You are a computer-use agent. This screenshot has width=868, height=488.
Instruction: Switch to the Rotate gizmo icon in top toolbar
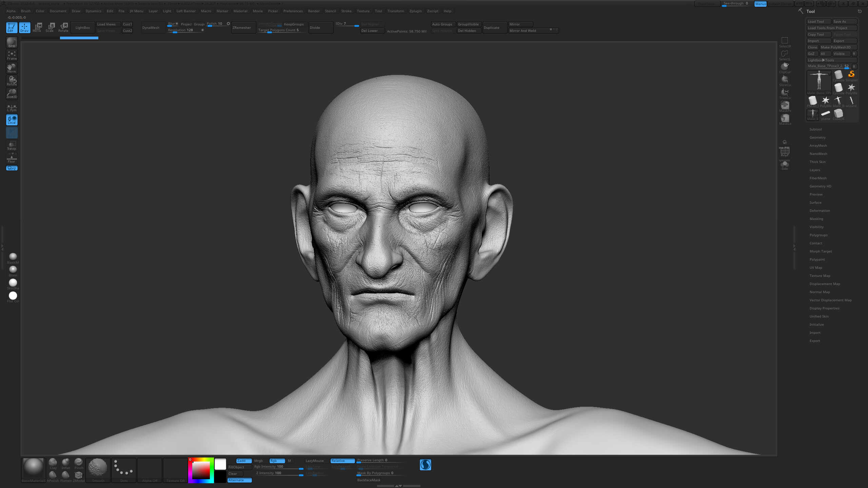point(63,27)
